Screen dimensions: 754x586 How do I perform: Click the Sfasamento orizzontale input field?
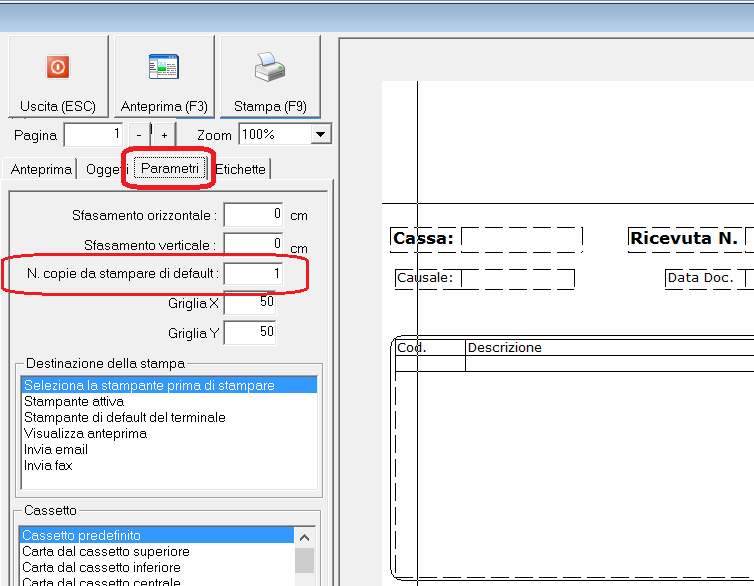pyautogui.click(x=253, y=214)
